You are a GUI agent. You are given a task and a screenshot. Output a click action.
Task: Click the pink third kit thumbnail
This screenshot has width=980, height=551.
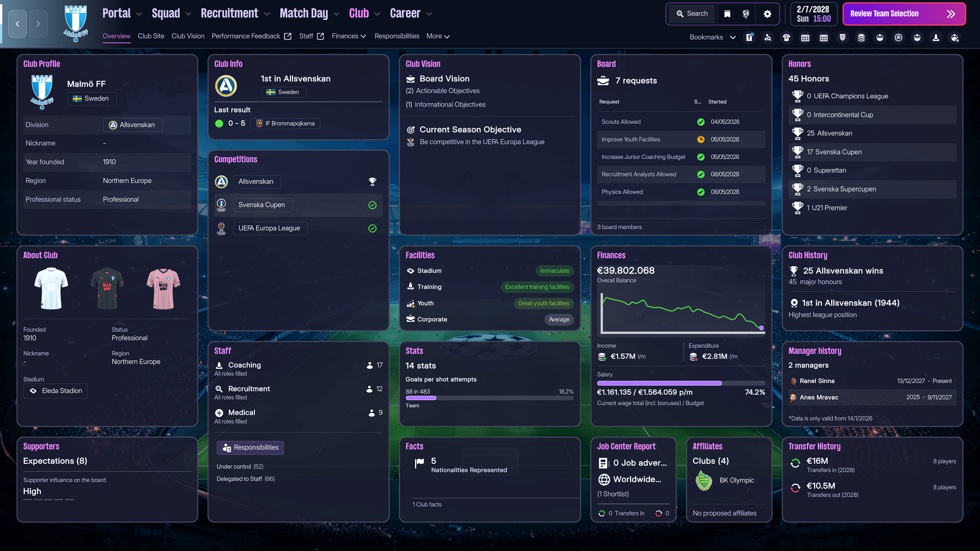pyautogui.click(x=163, y=289)
